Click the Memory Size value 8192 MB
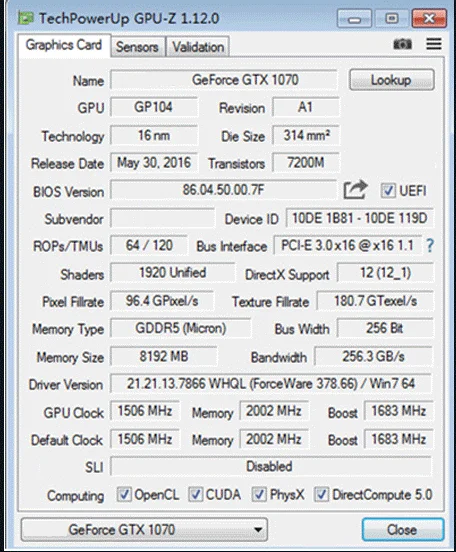 click(x=164, y=356)
